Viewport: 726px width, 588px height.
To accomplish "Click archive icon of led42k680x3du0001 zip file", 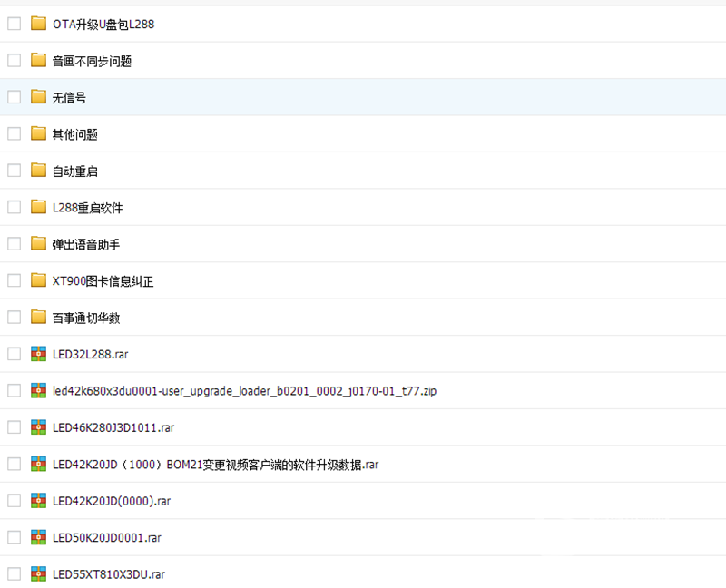I will point(38,390).
